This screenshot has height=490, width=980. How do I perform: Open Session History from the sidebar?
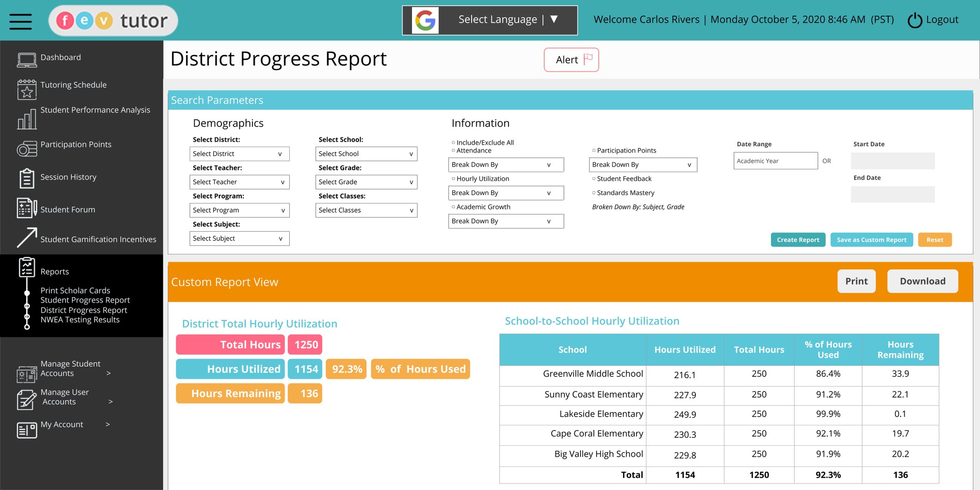coord(26,178)
